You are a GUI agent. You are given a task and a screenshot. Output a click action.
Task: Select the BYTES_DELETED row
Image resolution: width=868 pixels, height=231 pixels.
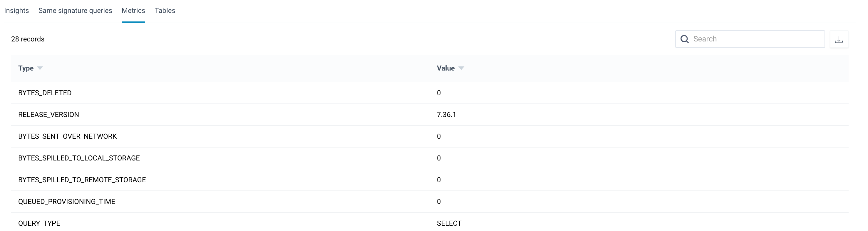(45, 93)
